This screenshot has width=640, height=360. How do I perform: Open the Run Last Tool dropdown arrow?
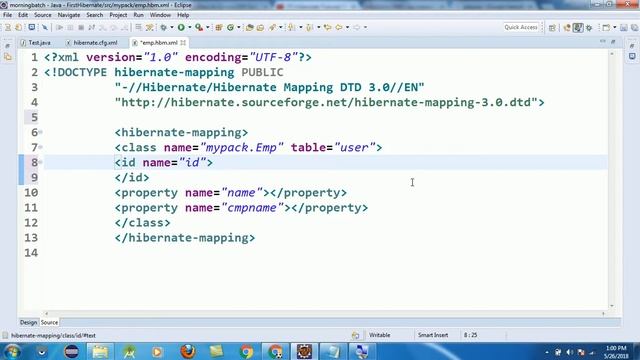pos(208,27)
